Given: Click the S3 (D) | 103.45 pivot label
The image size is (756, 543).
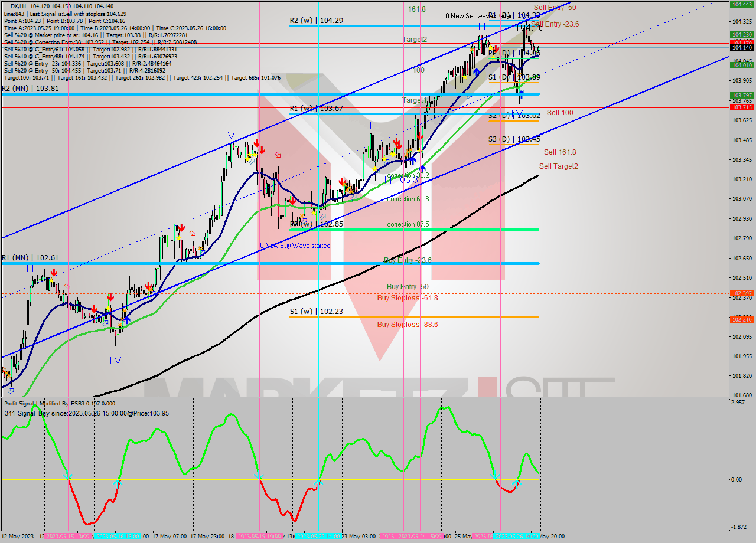Looking at the screenshot, I should point(514,140).
